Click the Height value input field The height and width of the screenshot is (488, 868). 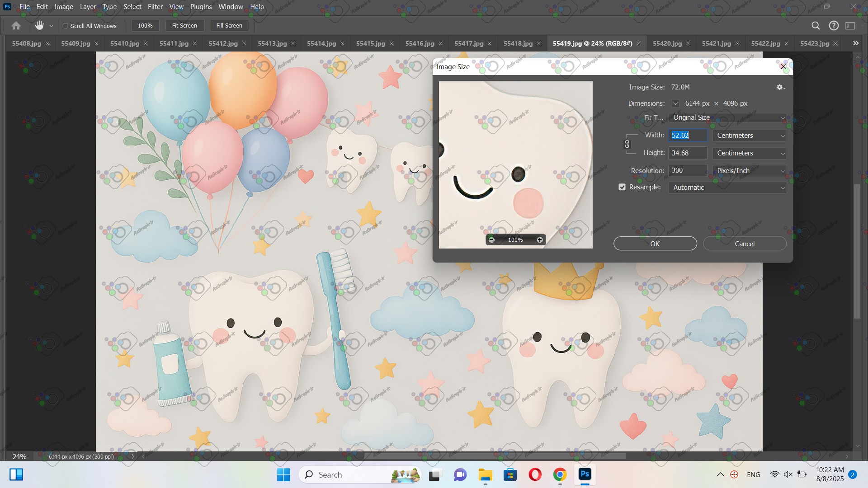pos(687,153)
